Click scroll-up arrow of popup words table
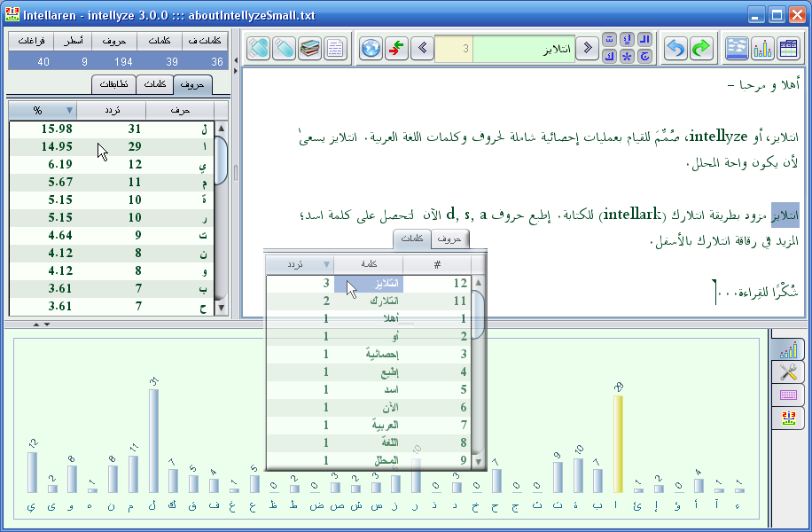This screenshot has height=532, width=812. (x=478, y=282)
